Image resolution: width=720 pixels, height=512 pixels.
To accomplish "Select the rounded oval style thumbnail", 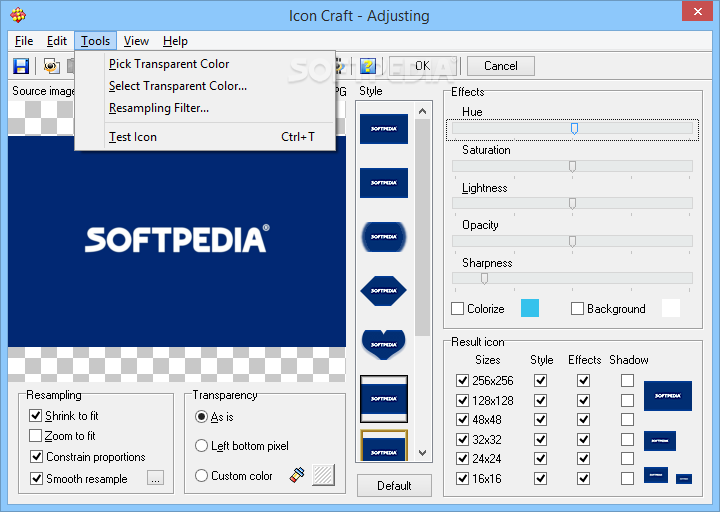I will click(384, 237).
